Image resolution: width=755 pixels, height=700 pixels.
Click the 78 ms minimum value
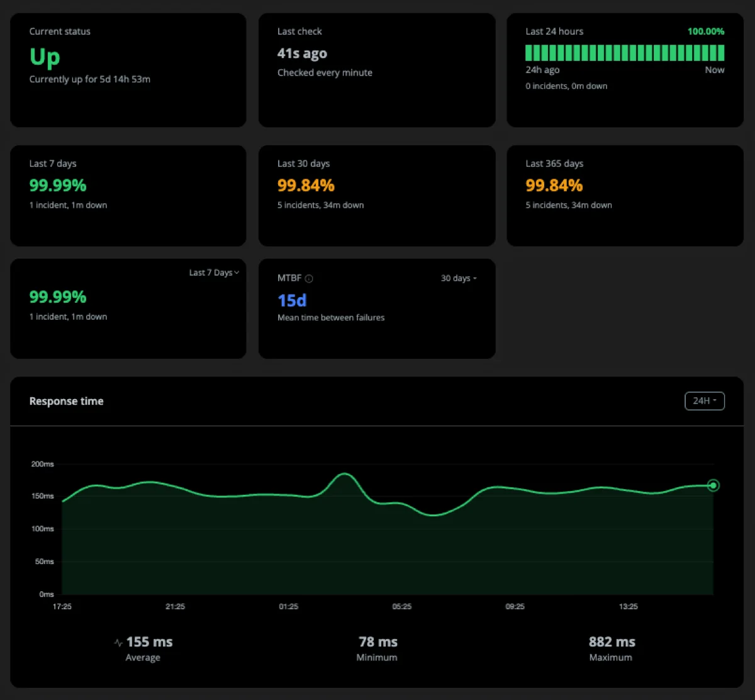pyautogui.click(x=378, y=642)
